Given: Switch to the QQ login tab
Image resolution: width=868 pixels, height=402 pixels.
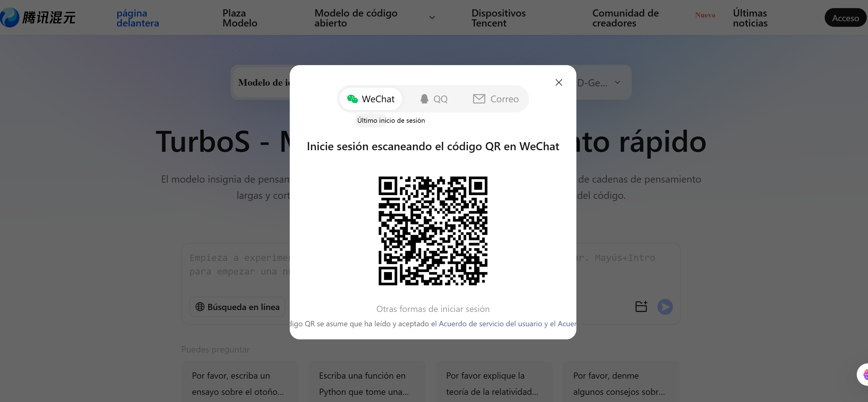Looking at the screenshot, I should click(x=434, y=99).
